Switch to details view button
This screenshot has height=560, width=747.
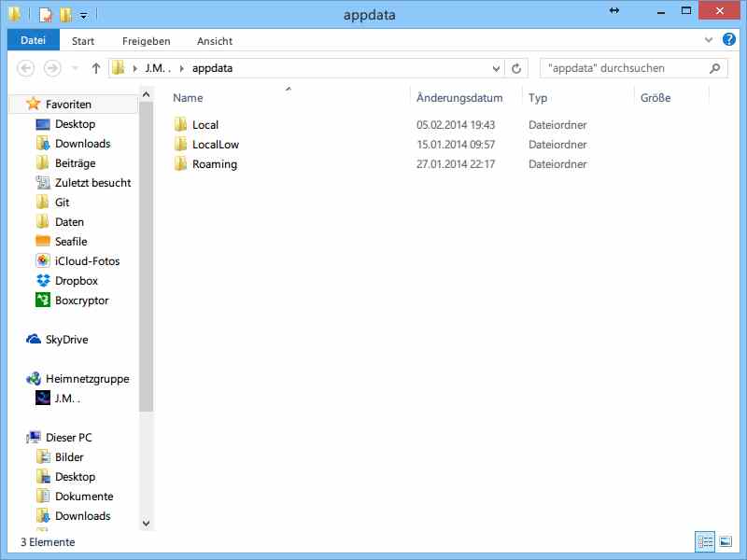tap(705, 541)
